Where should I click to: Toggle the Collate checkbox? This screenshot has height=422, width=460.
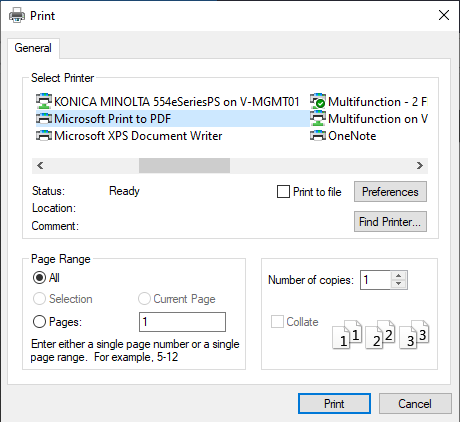277,322
